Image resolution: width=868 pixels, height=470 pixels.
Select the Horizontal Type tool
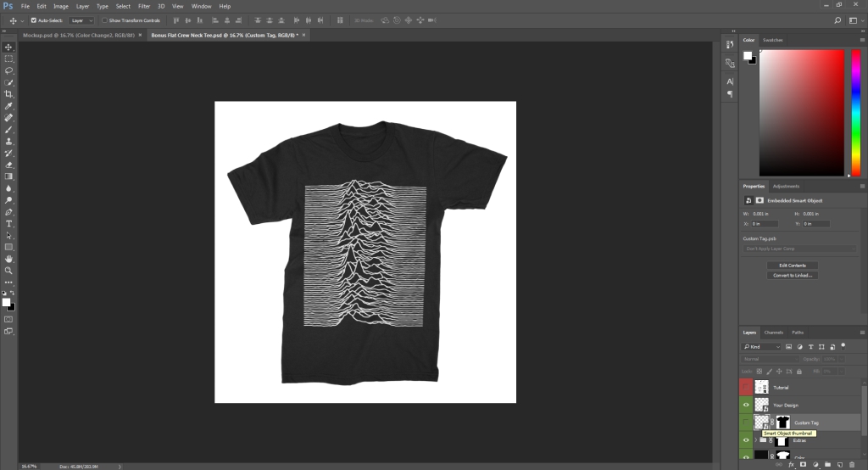click(x=8, y=223)
